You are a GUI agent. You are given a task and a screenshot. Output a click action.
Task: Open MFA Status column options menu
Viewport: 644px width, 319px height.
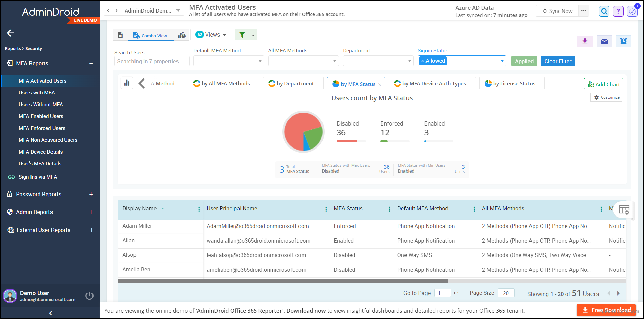pyautogui.click(x=389, y=209)
